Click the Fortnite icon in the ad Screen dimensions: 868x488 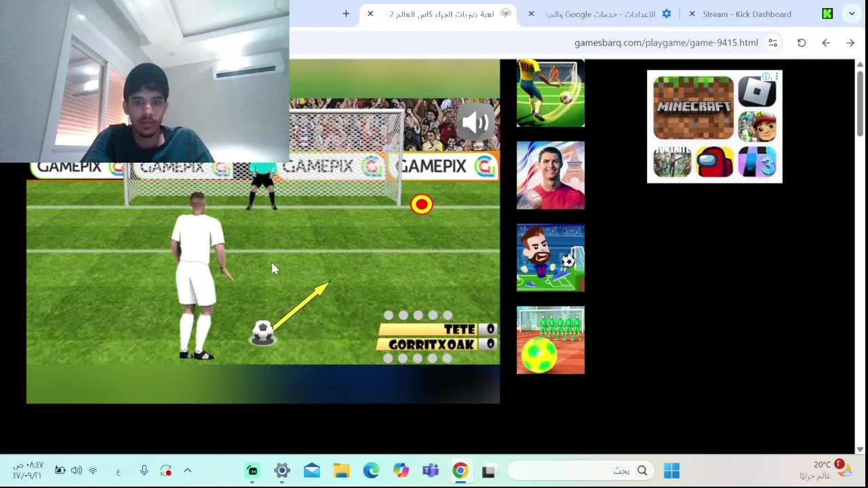click(x=672, y=161)
